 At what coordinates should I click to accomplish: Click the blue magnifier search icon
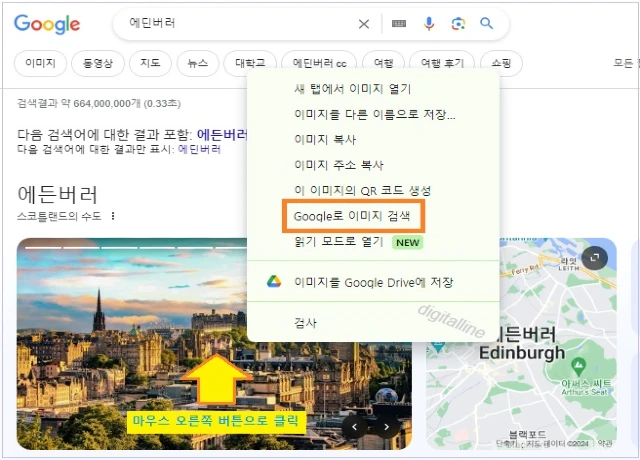(x=486, y=23)
